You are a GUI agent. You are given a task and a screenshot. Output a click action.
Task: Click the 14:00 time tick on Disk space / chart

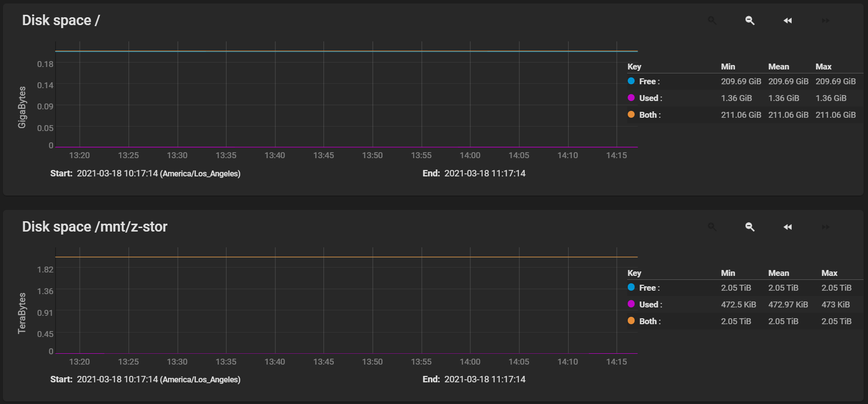pos(470,155)
